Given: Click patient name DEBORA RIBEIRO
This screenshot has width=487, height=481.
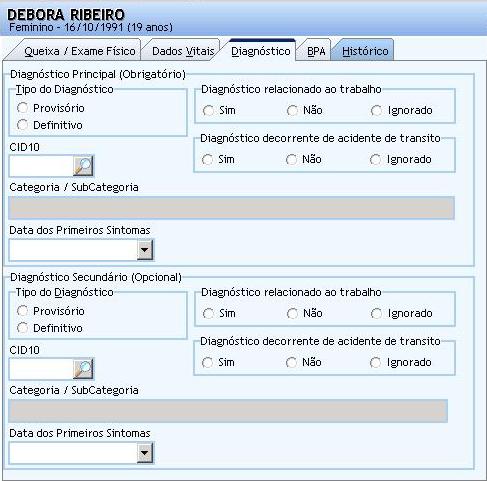Looking at the screenshot, I should [x=66, y=15].
